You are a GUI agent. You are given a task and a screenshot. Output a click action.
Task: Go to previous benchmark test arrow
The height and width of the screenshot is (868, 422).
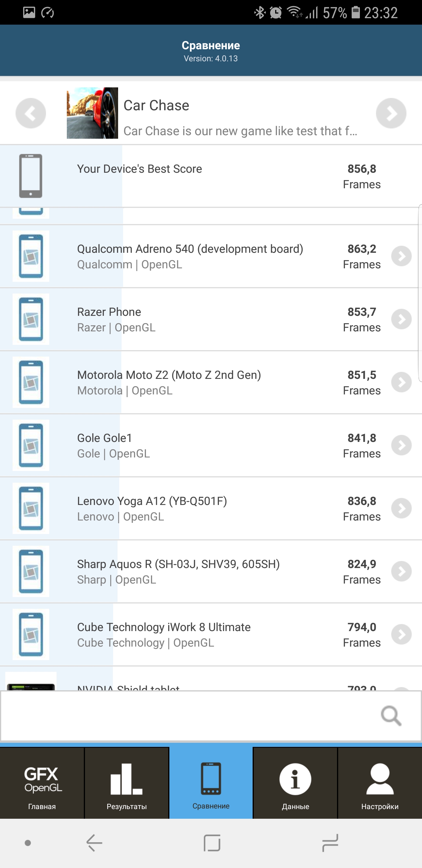(x=31, y=113)
